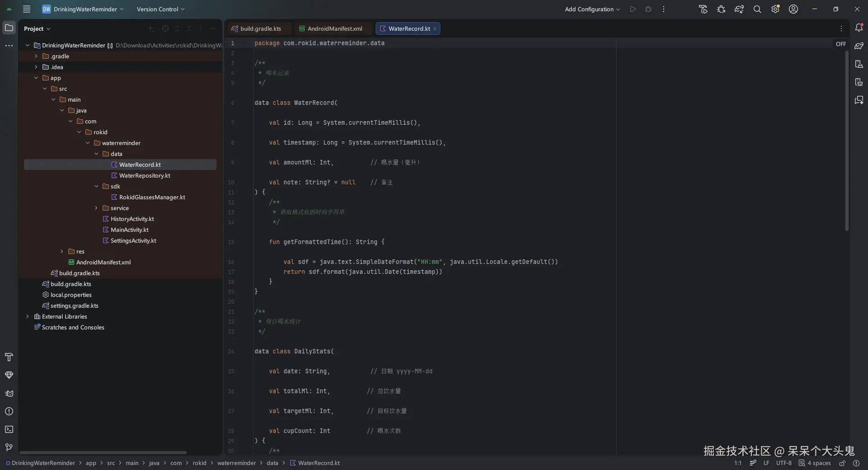Screen dimensions: 868x470
Task: Open the Terminal tool window
Action: pos(9,429)
